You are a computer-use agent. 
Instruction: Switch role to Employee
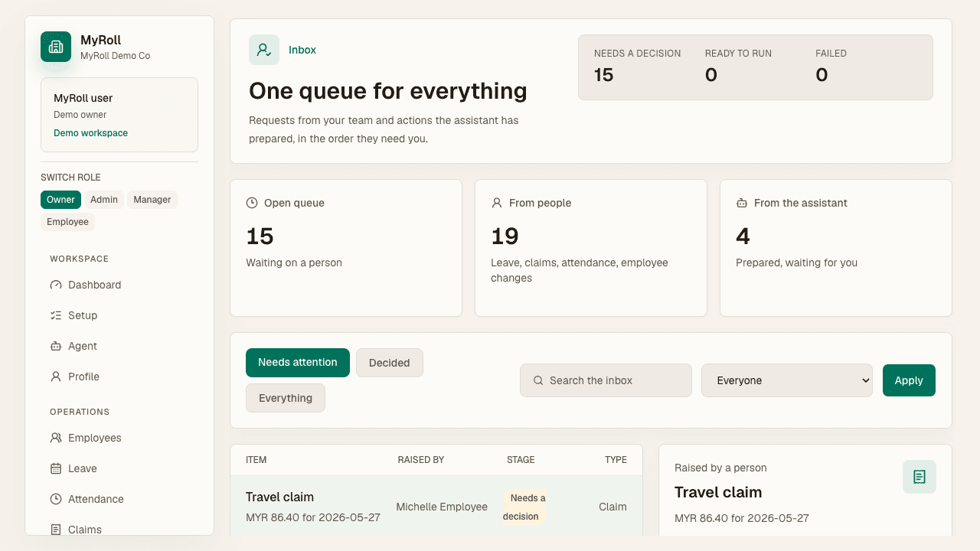coord(67,222)
